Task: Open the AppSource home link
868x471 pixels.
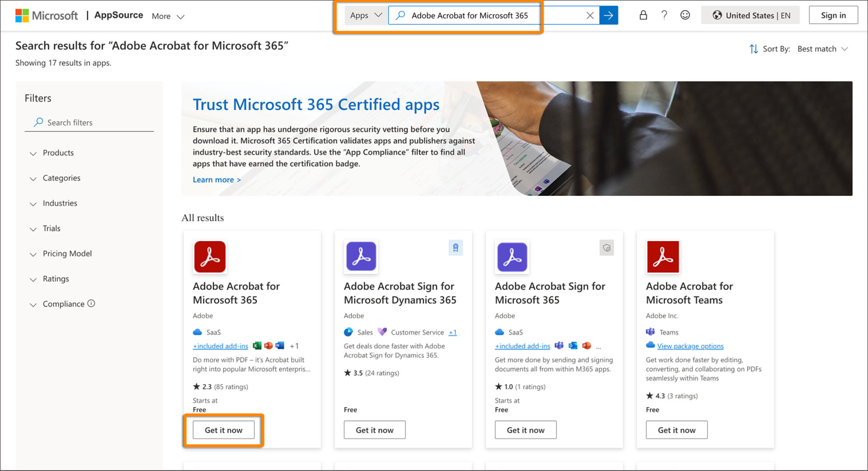Action: pos(118,15)
